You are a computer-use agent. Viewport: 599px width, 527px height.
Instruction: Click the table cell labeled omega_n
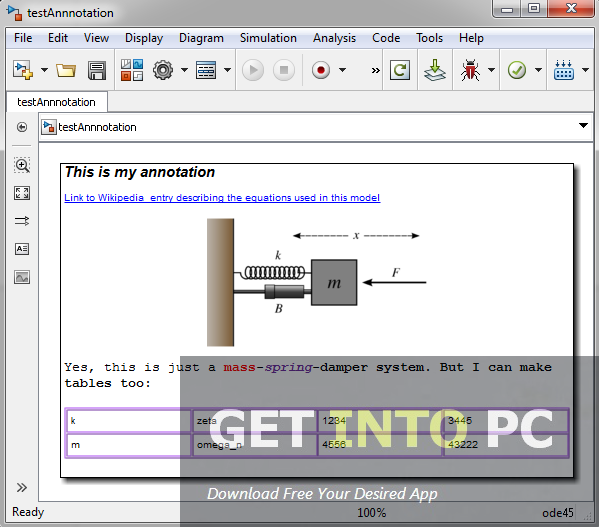255,445
